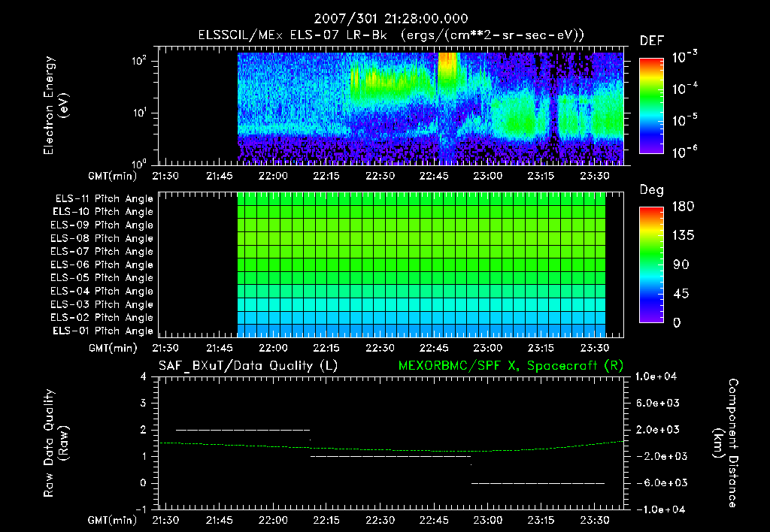Click the 45 value on the Deg scale
This screenshot has width=770, height=532.
[x=681, y=294]
